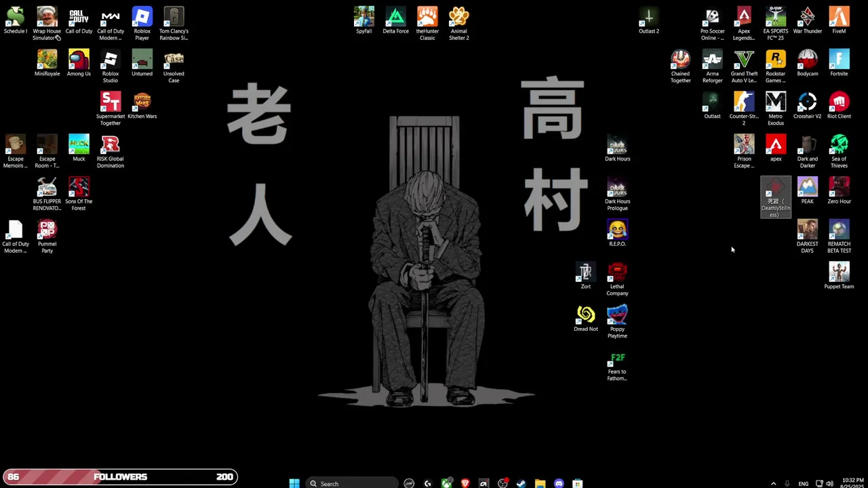
Task: Select the Pro Soccer Online shortcut
Action: [x=712, y=24]
